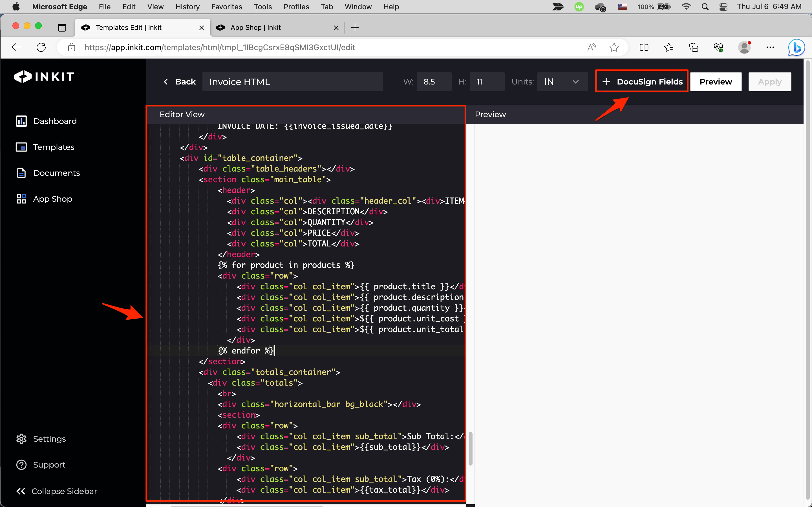Open Edge settings and more menu

(770, 47)
